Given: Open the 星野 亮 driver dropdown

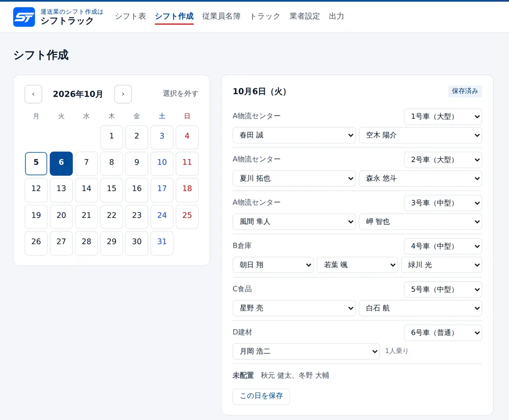Looking at the screenshot, I should tap(294, 308).
